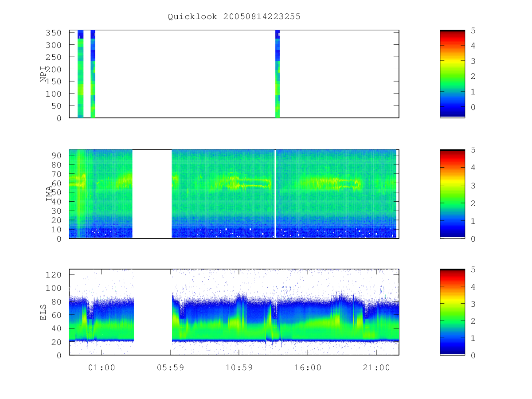532x399 pixels.
Task: Click the plot title Quicklook 20050814223255
Action: pos(234,16)
